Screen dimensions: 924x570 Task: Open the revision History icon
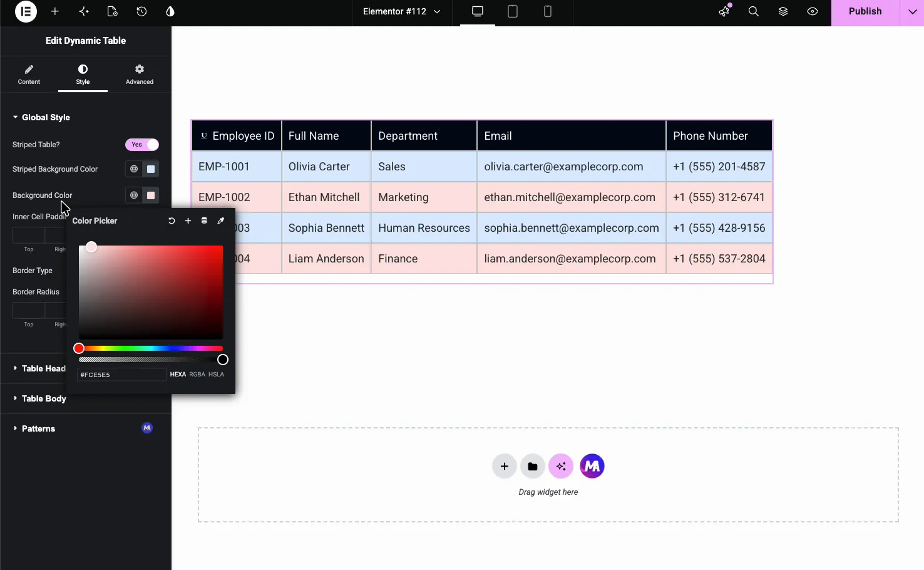click(x=141, y=11)
